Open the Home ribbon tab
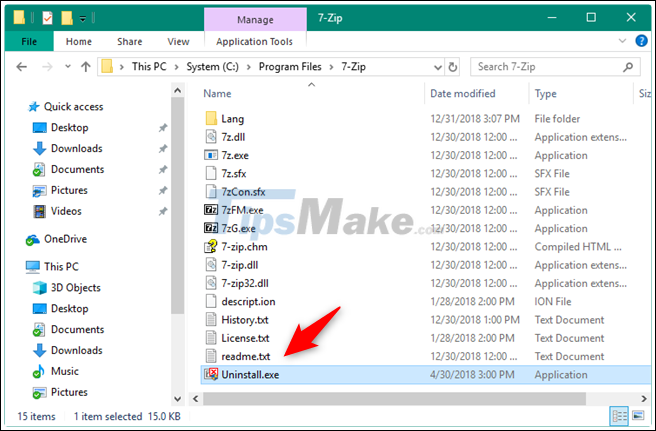656x431 pixels. pyautogui.click(x=79, y=41)
